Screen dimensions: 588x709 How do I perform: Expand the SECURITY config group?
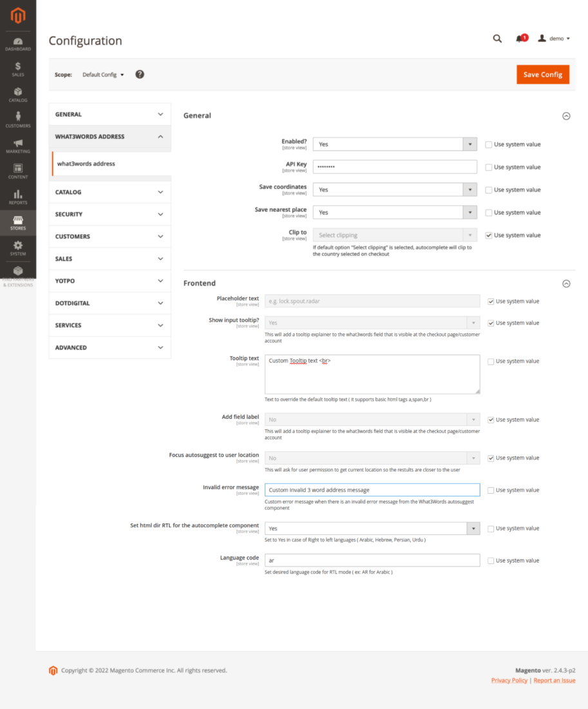[110, 215]
